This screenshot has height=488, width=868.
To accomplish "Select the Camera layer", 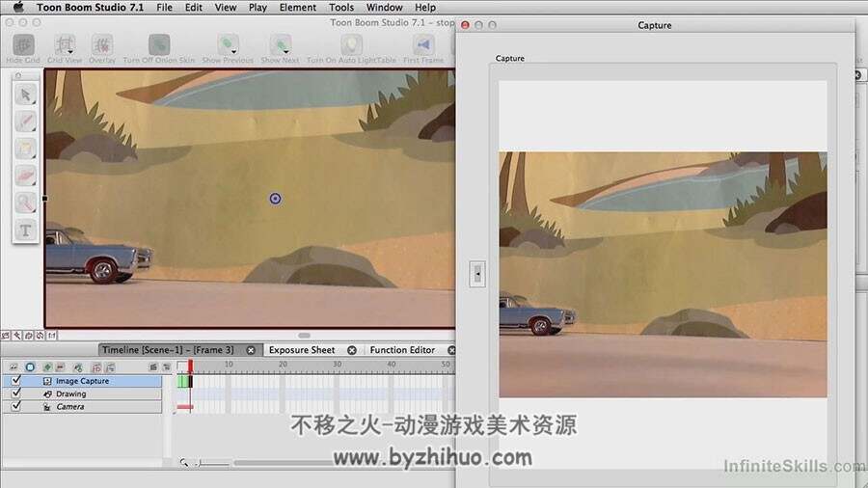I will pos(83,406).
